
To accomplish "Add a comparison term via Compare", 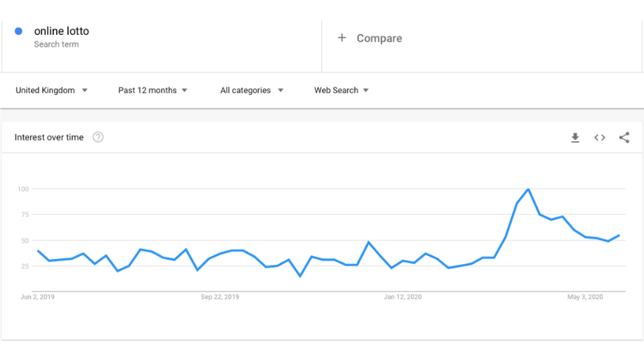I will tap(379, 38).
